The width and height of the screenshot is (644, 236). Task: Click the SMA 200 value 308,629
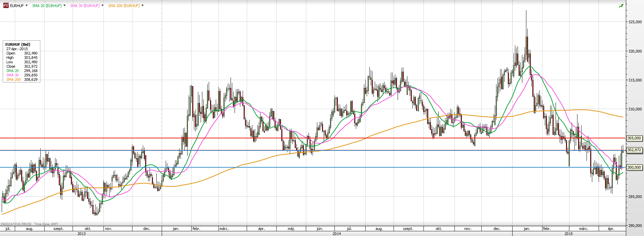click(x=31, y=79)
